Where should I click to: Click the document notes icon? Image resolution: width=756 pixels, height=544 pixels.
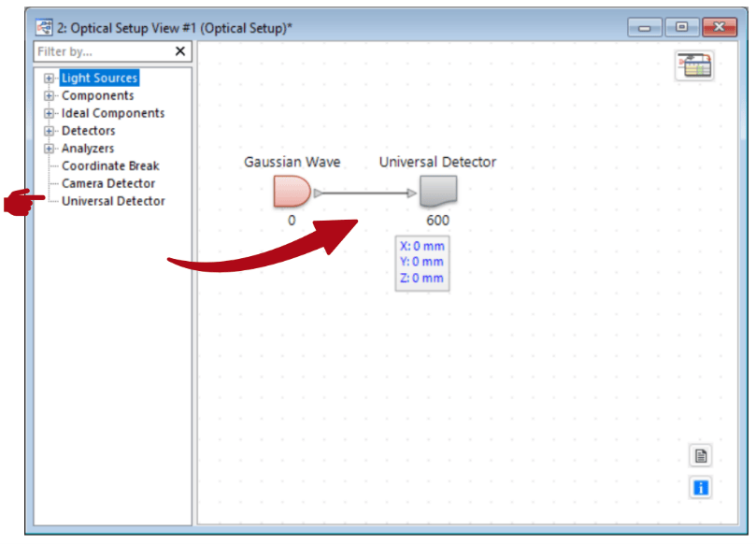[x=701, y=456]
